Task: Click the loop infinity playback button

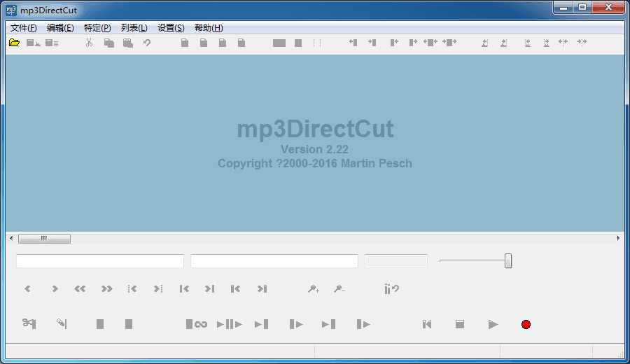Action: [x=197, y=324]
